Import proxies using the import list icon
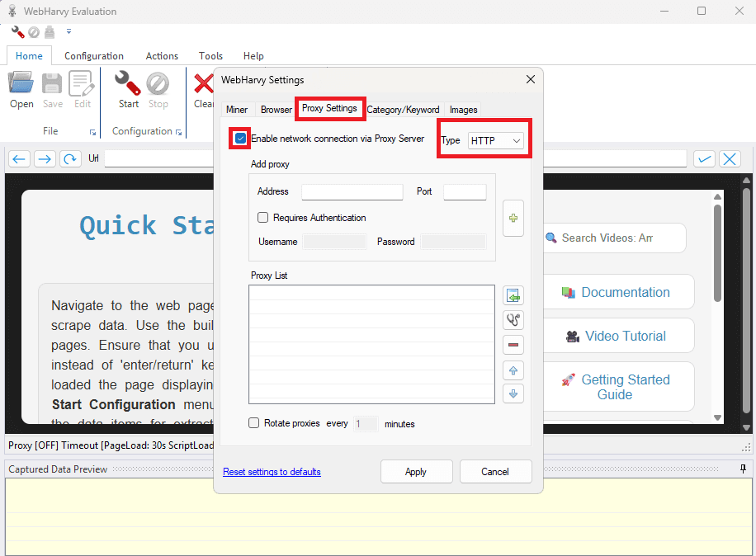Screen dimensions: 756x556 pyautogui.click(x=513, y=294)
